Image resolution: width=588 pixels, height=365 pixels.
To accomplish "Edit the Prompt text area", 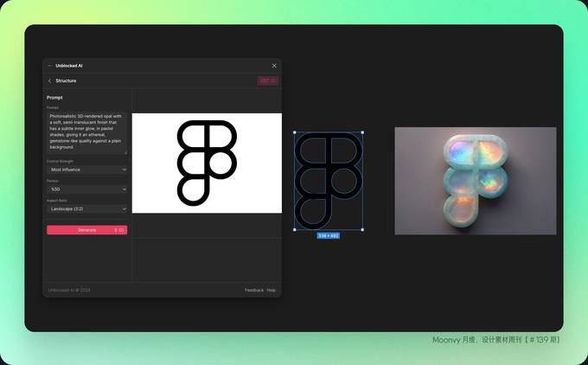I will (87, 132).
